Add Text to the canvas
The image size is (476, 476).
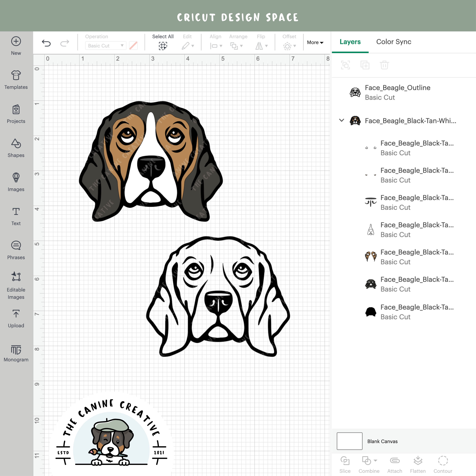pyautogui.click(x=16, y=215)
